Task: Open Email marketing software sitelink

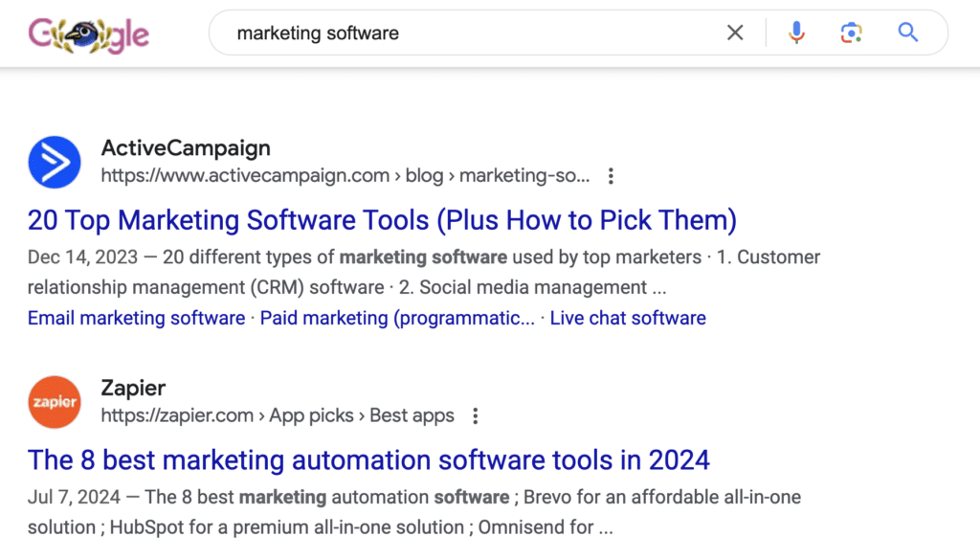Action: tap(136, 319)
